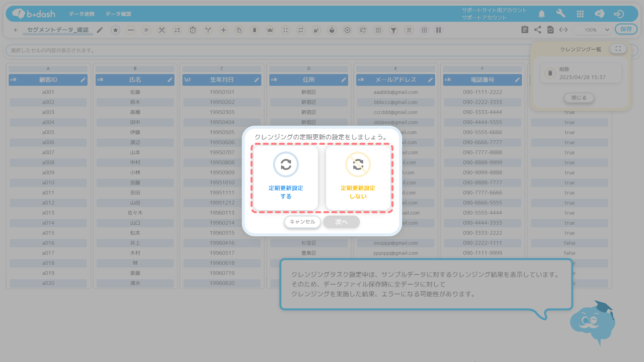Click column letter A above 顧客ID
This screenshot has height=362, width=644.
[48, 69]
